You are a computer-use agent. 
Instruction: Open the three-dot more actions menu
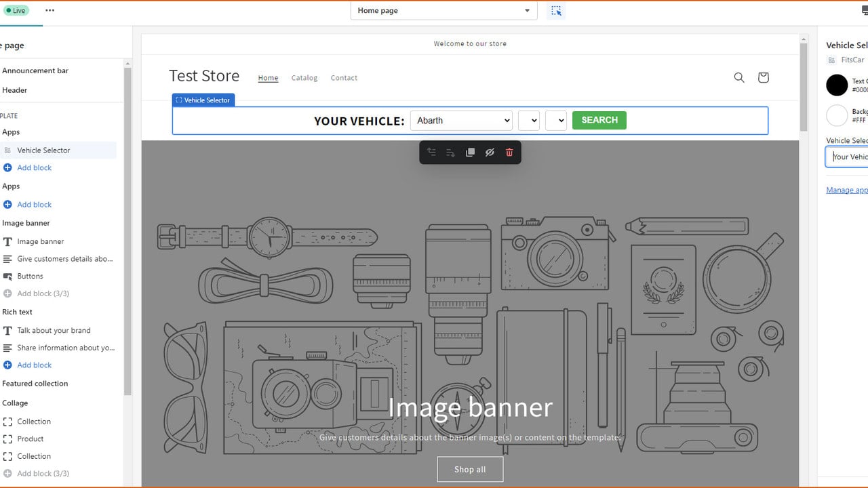click(50, 10)
